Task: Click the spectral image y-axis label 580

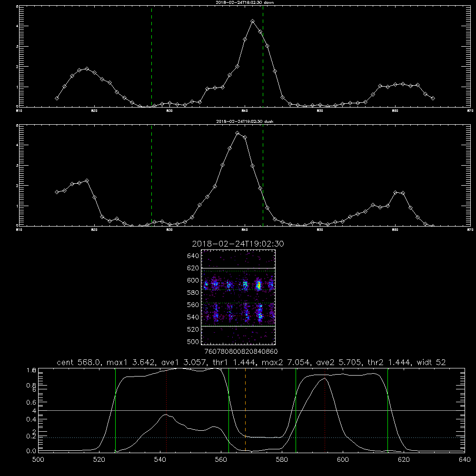Action: point(193,293)
